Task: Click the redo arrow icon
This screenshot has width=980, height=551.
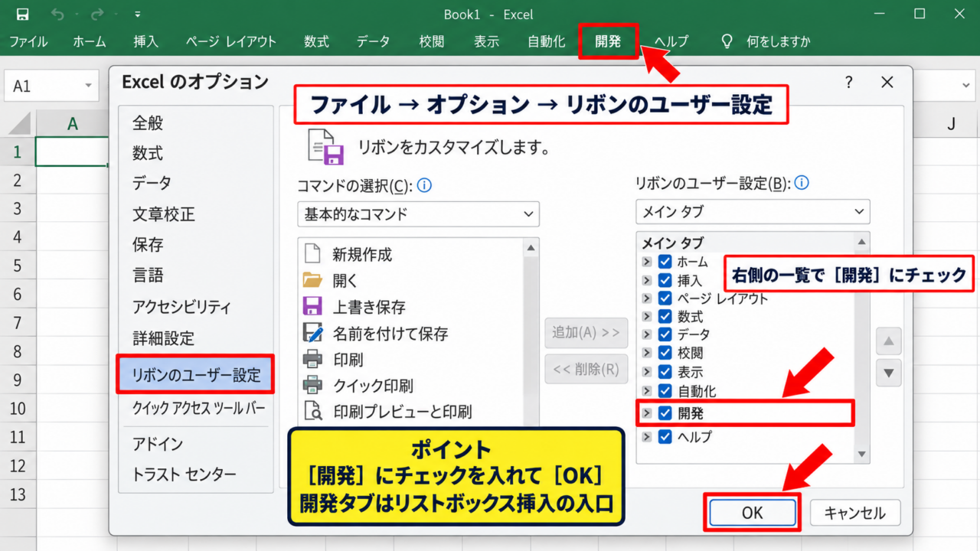Action: (97, 14)
